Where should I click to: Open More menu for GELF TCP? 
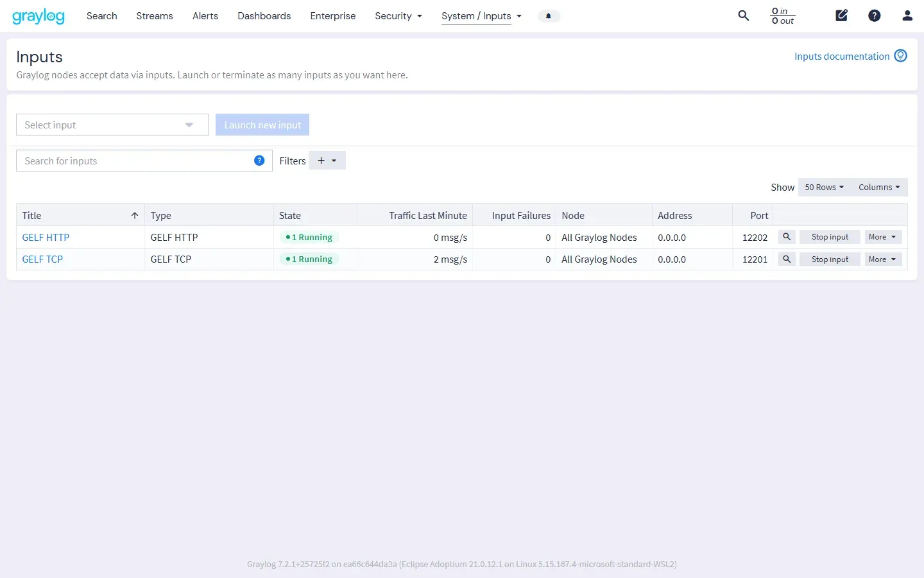click(883, 259)
